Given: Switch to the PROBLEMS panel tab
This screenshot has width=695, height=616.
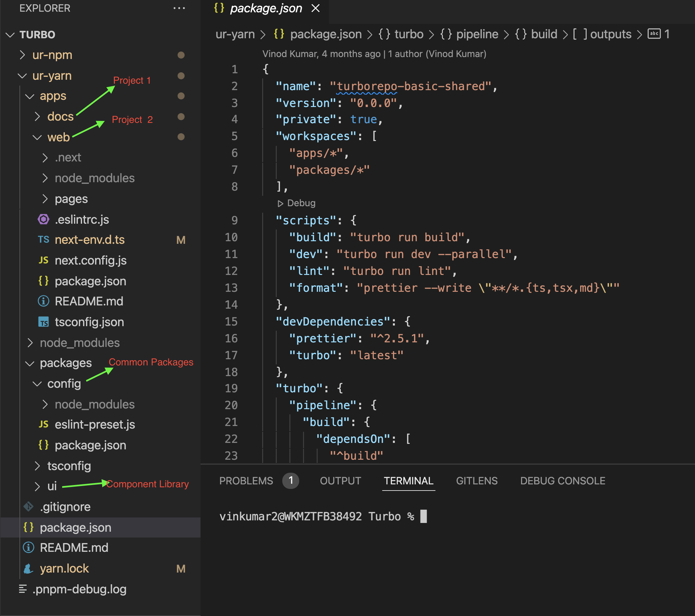Looking at the screenshot, I should tap(246, 481).
